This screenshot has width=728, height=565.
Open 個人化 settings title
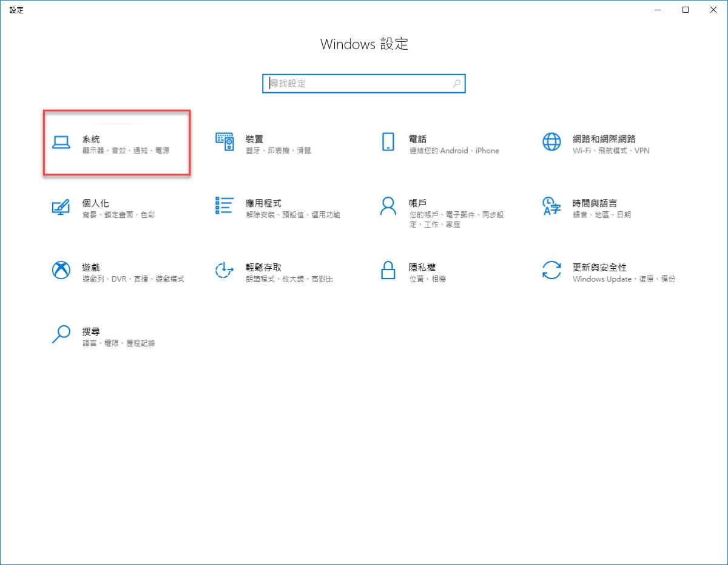(x=96, y=203)
